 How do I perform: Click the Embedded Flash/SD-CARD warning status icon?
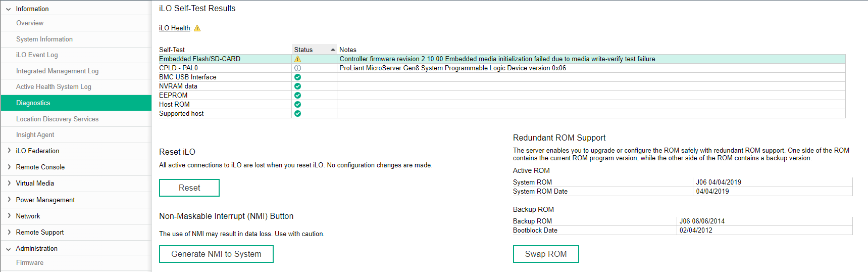297,59
